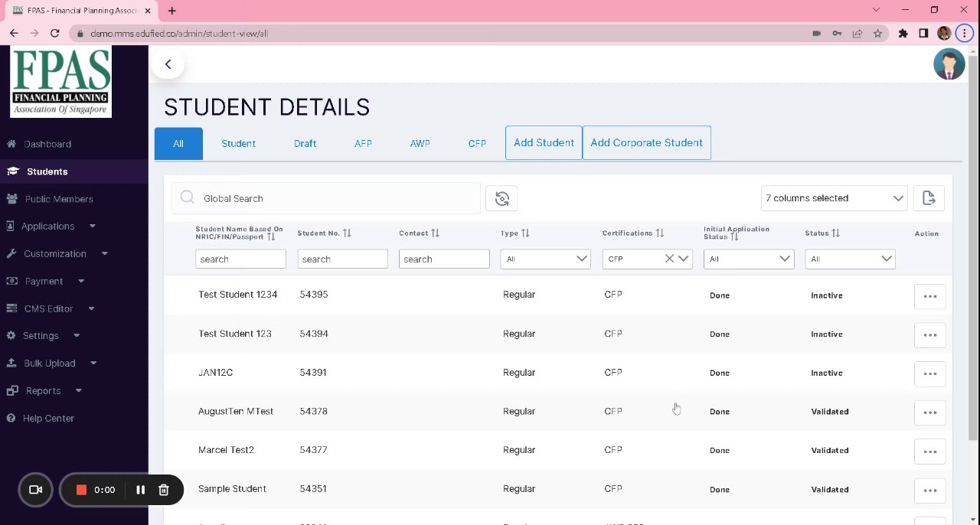
Task: Expand the CMS Editor sidebar menu
Action: tap(91, 308)
